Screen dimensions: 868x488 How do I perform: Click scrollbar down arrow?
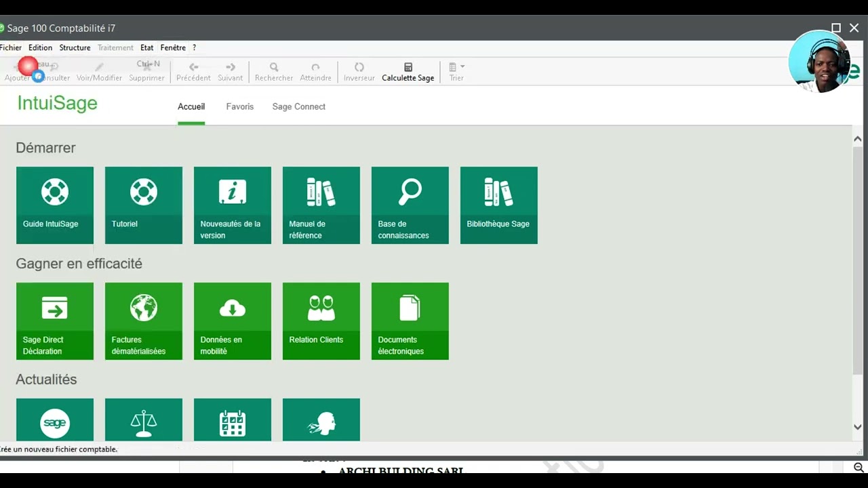(x=858, y=427)
